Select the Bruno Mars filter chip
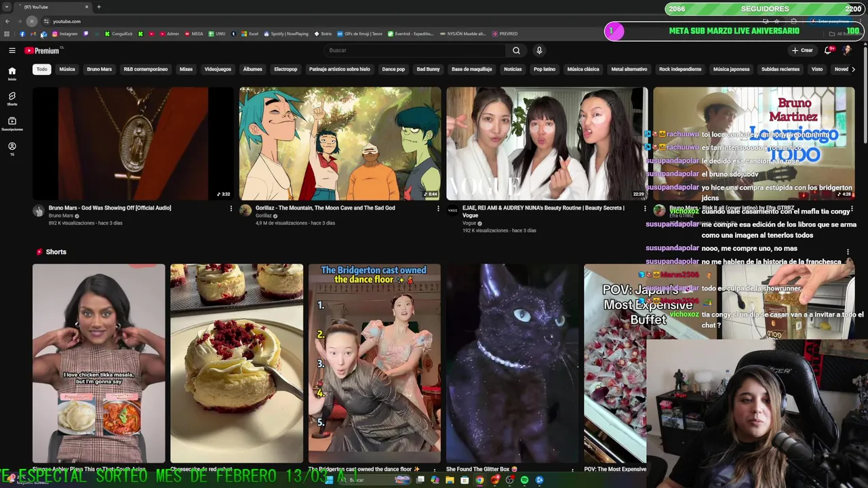Viewport: 868px width, 488px height. (99, 69)
